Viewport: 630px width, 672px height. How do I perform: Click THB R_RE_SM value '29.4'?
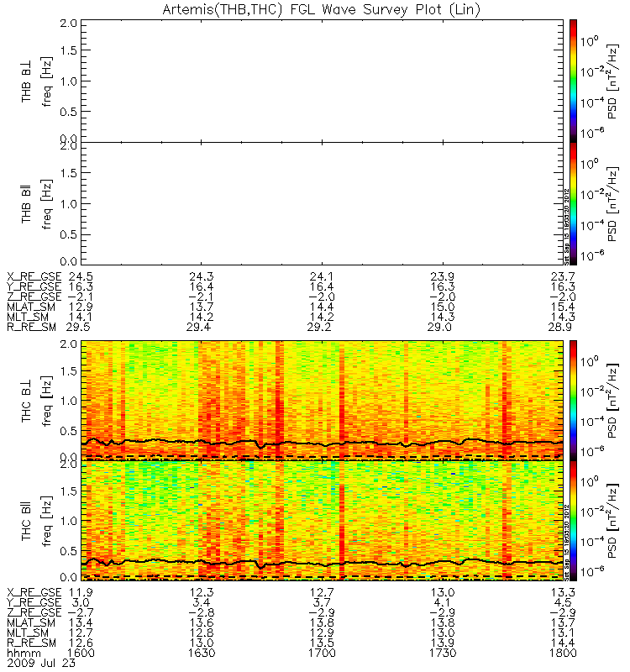coord(200,327)
